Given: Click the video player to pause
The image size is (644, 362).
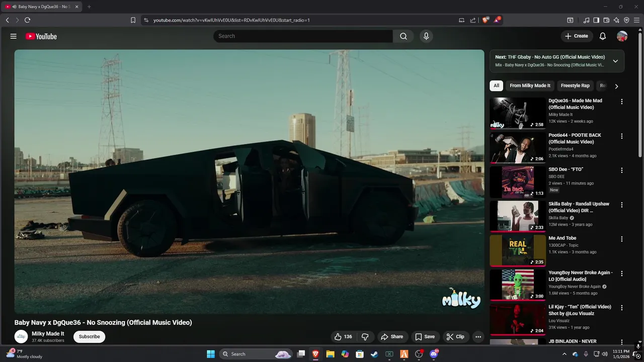Looking at the screenshot, I should coord(249,182).
